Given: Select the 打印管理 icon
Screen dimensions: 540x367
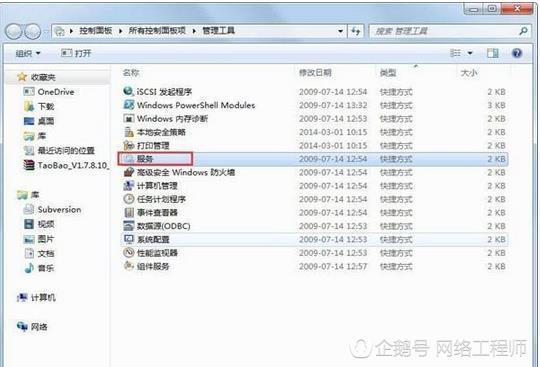Looking at the screenshot, I should click(x=128, y=145).
